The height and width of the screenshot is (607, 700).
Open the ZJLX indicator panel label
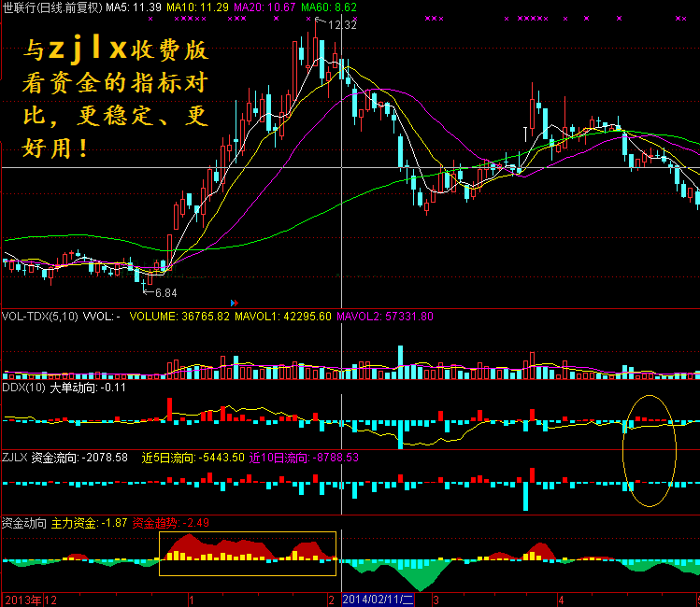point(14,458)
